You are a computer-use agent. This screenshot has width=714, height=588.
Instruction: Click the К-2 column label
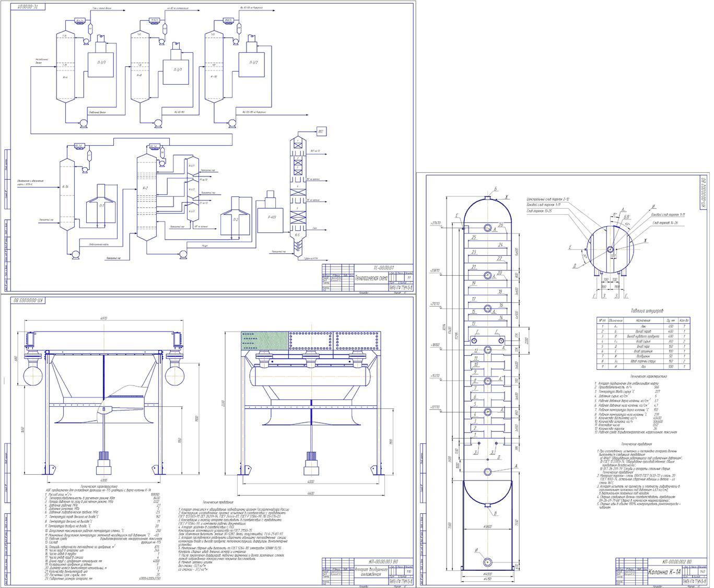click(146, 188)
